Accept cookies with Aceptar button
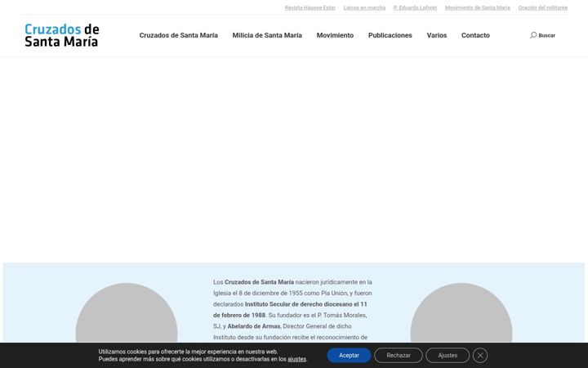Screen dimensions: 588x368 [x=349, y=355]
